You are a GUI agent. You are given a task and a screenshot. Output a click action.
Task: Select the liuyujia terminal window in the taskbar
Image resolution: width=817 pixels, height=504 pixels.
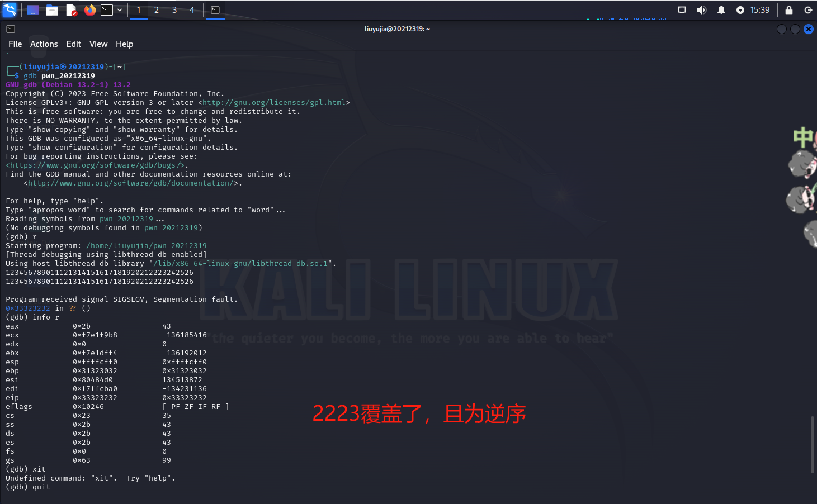coord(215,9)
